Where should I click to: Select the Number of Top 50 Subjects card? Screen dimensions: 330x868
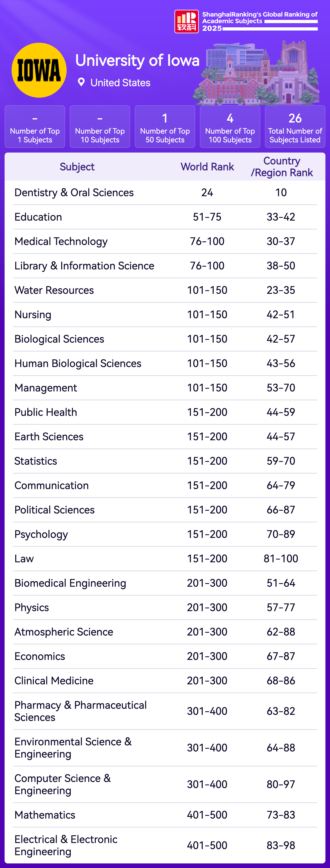pyautogui.click(x=165, y=127)
